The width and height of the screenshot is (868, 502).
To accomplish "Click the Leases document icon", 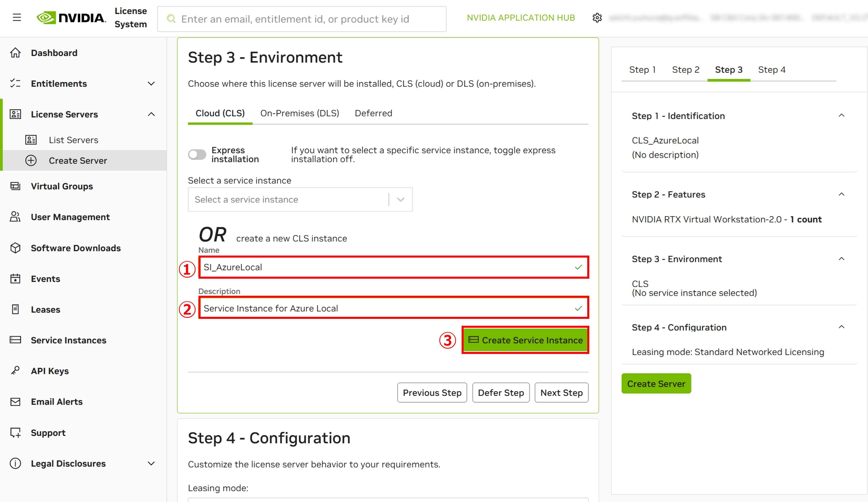I will (15, 309).
